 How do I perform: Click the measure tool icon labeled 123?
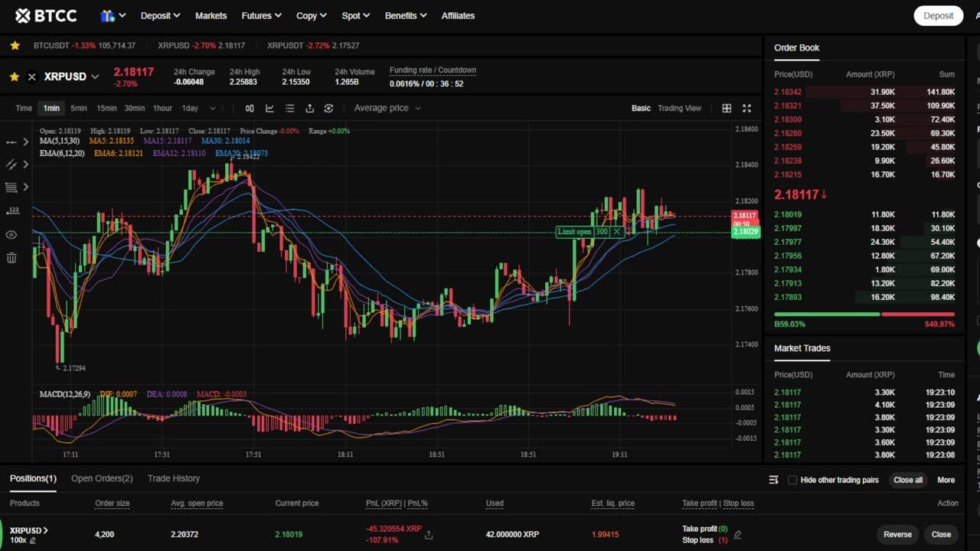click(11, 210)
